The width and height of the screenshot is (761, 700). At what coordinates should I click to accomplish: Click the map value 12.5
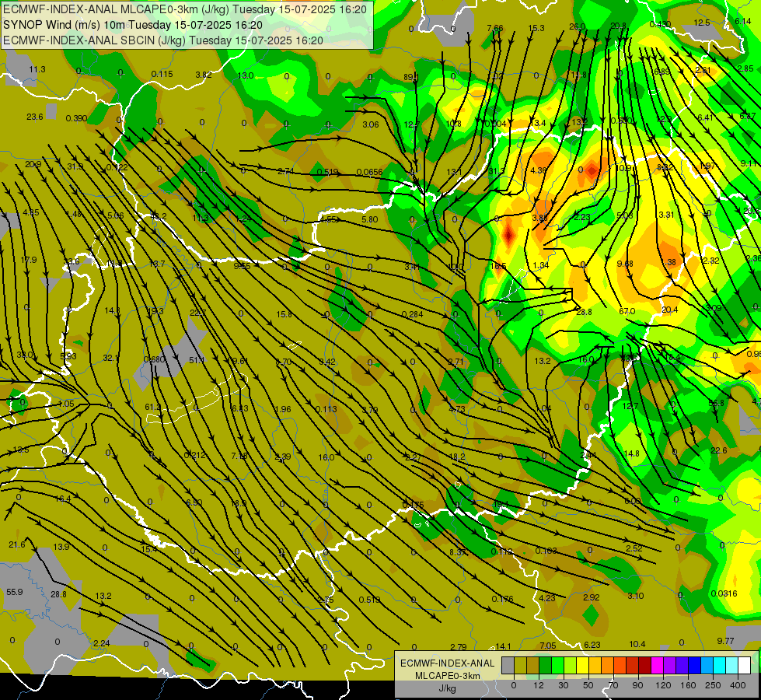(x=702, y=23)
